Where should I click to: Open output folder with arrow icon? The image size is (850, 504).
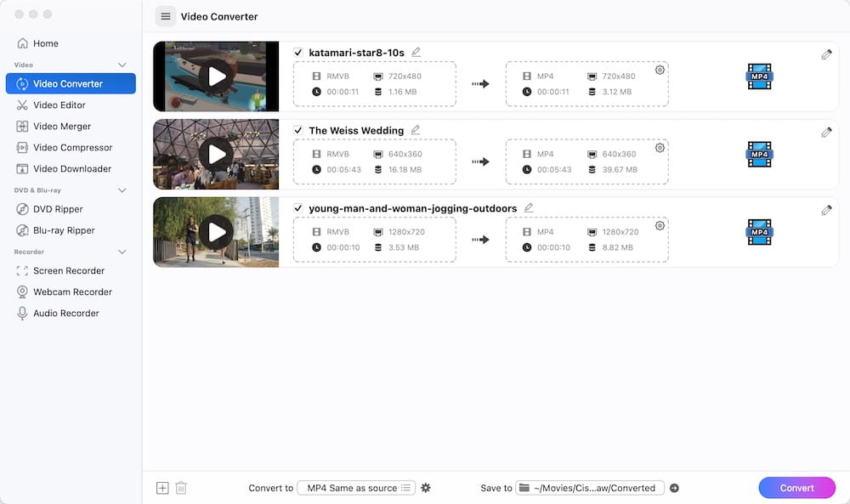(674, 488)
